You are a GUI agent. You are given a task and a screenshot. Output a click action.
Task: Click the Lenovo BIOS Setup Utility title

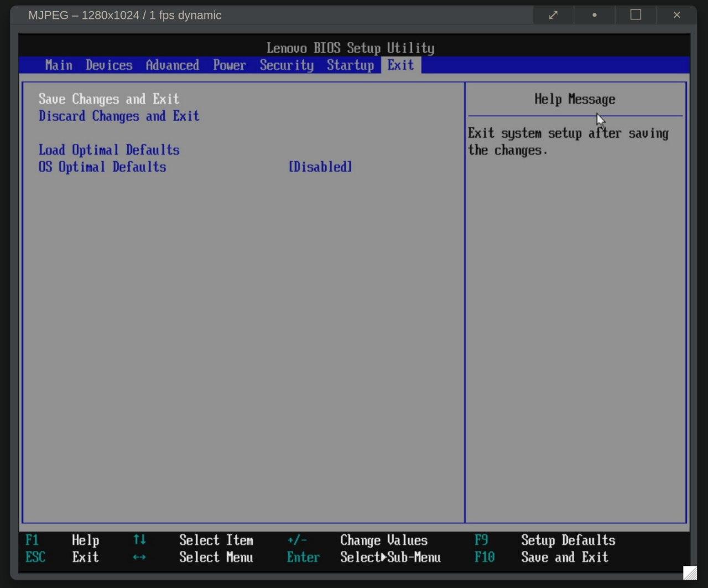(x=350, y=48)
